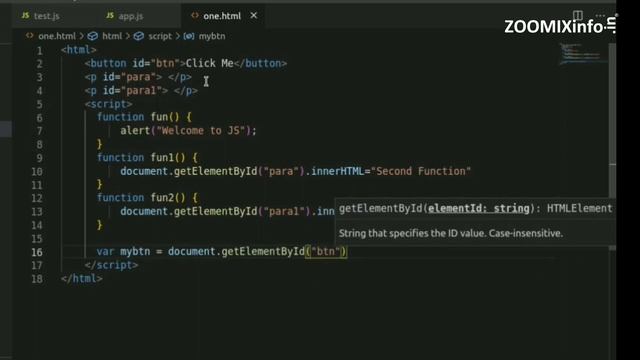Click html breadcrumb segment
This screenshot has width=640, height=360.
[112, 36]
